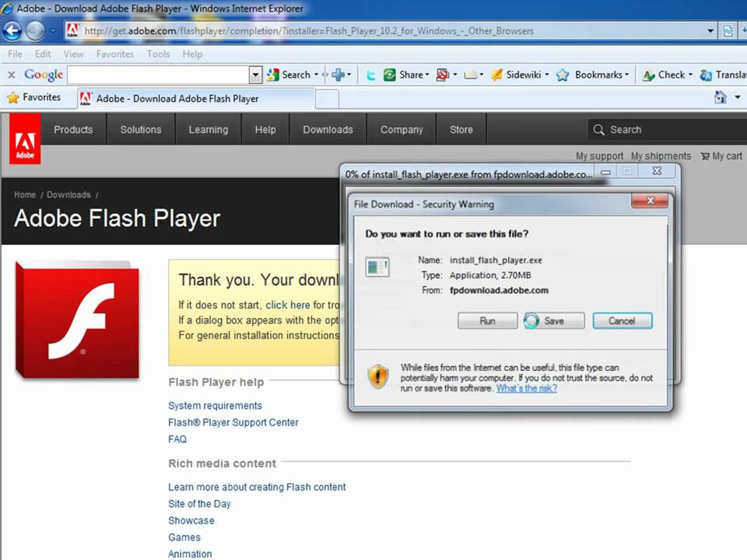
Task: Open the View menu
Action: coord(73,54)
